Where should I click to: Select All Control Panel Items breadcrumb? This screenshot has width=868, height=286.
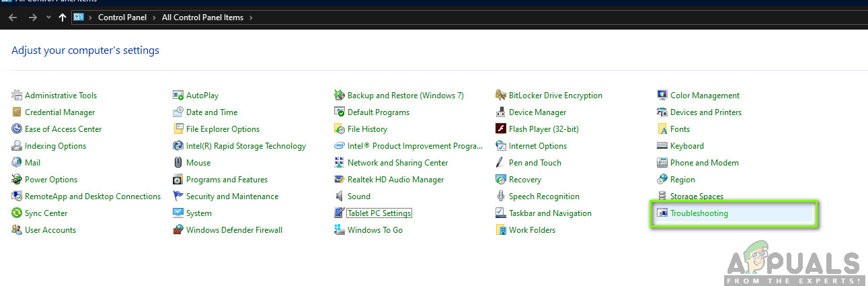point(202,17)
